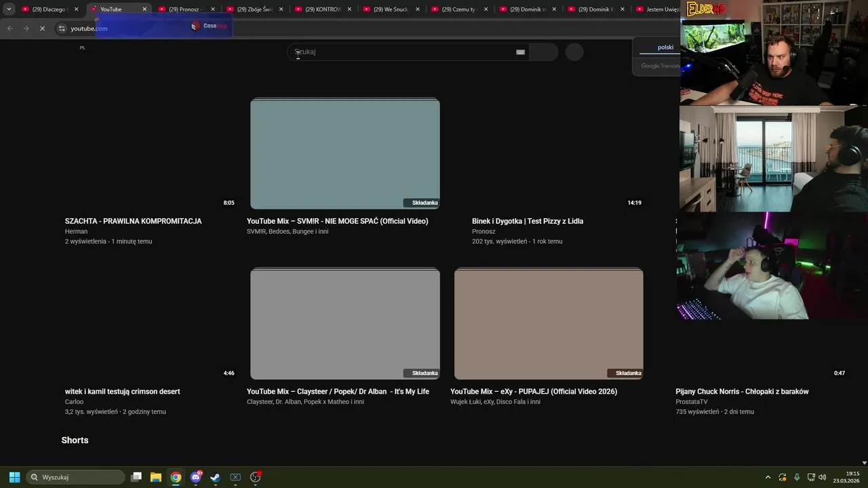
Task: Click "Claysteer, Dr. Alban, Popek x Matheo i inni" text
Action: (305, 401)
